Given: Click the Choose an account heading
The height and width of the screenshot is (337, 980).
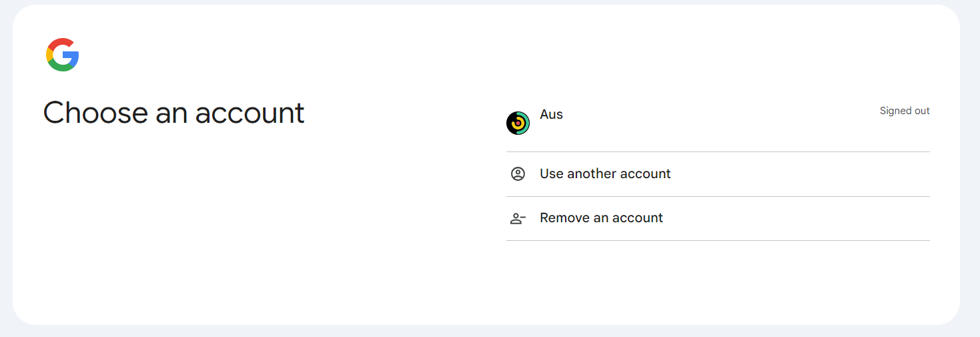Looking at the screenshot, I should (174, 113).
